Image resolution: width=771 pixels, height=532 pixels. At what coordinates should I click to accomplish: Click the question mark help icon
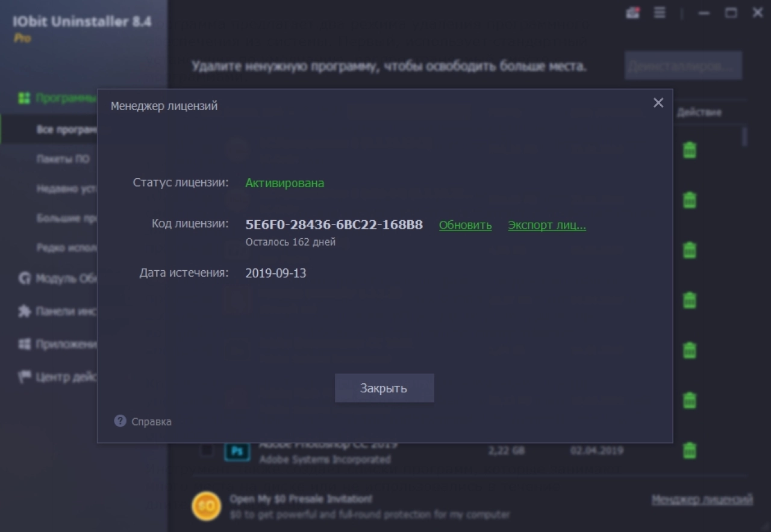120,421
